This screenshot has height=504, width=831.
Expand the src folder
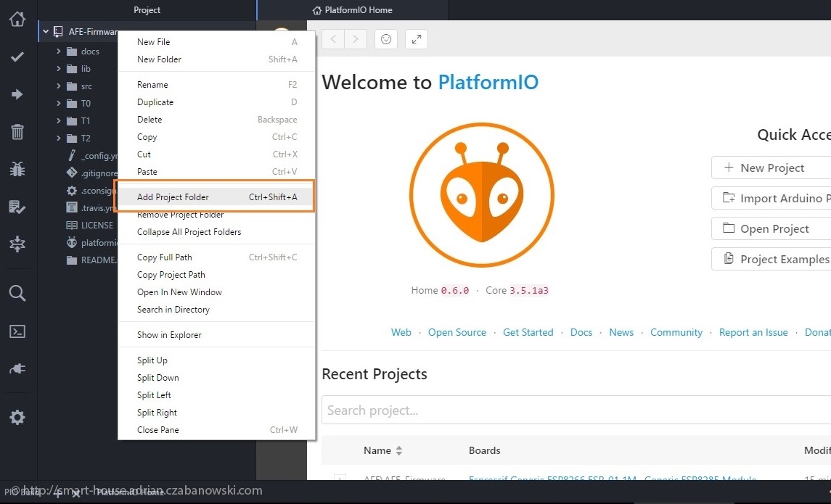[58, 86]
